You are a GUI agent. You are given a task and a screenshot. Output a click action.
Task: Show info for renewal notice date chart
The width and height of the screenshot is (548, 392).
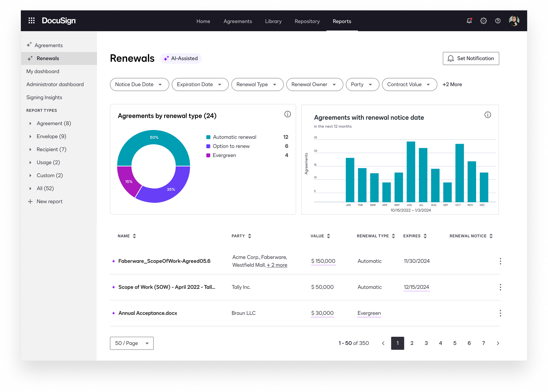click(x=488, y=115)
